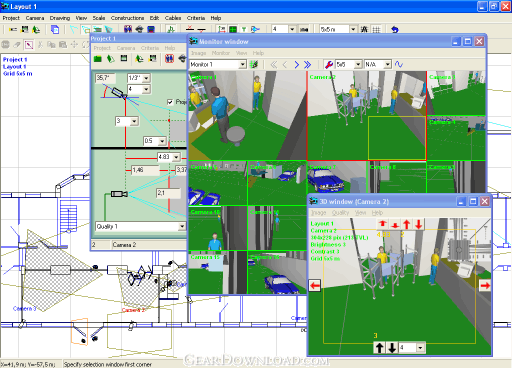This screenshot has width=512, height=368.
Task: Select the cyan camera zone tool
Action: (86, 30)
